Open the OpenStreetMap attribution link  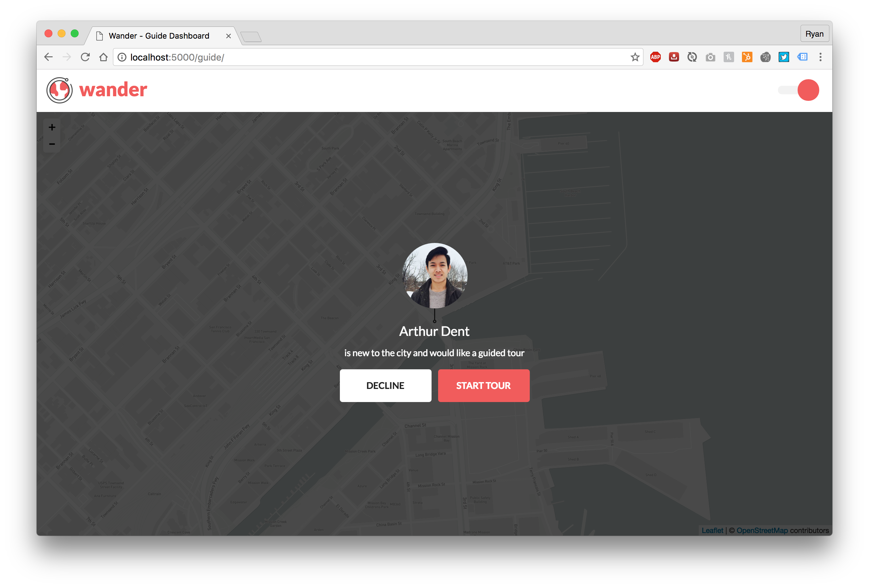762,530
